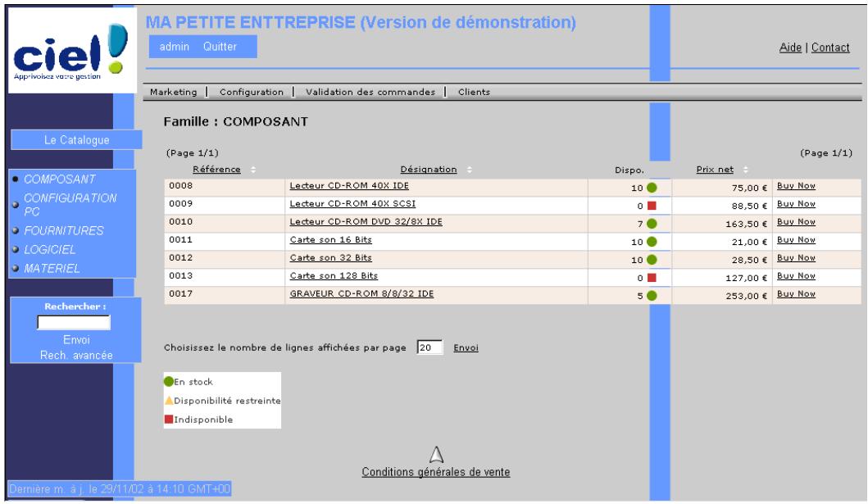
Task: Open the Configuration menu
Action: (252, 92)
